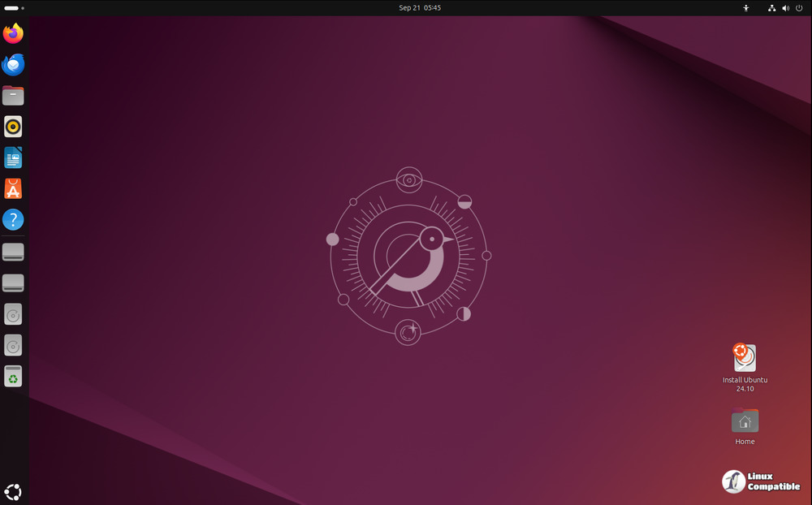Click the volume speaker icon
812x505 pixels.
coord(785,8)
